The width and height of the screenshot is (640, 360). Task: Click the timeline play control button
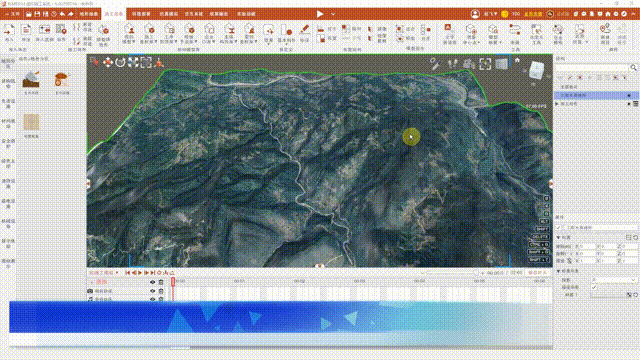pyautogui.click(x=140, y=272)
